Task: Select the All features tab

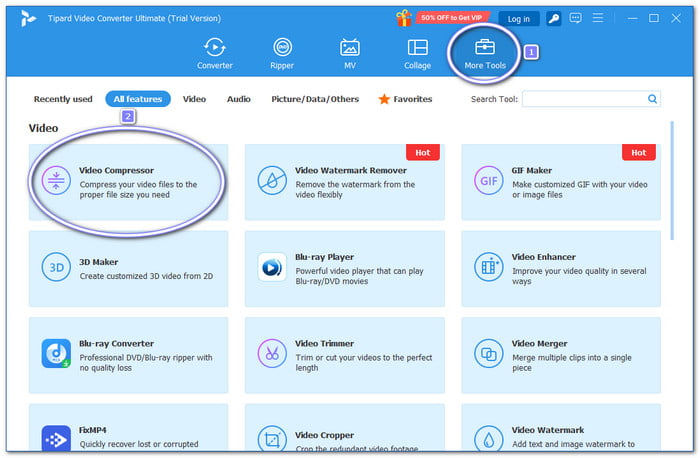Action: (138, 99)
